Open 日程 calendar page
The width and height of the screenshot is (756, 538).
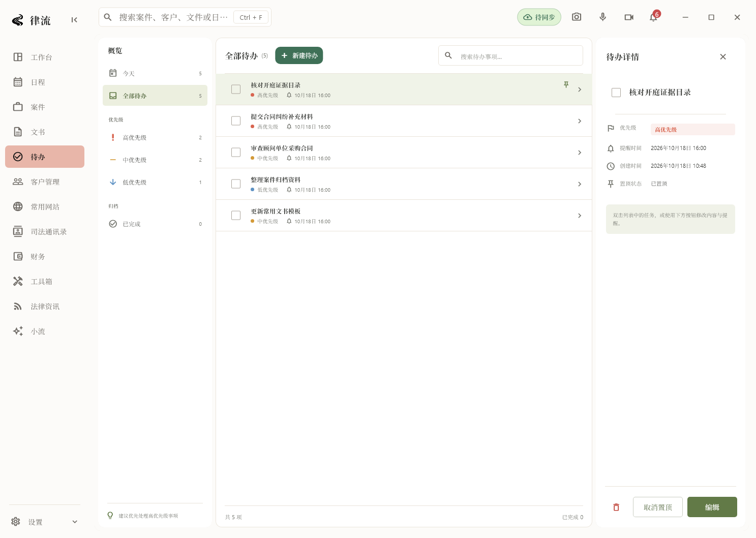tap(45, 82)
